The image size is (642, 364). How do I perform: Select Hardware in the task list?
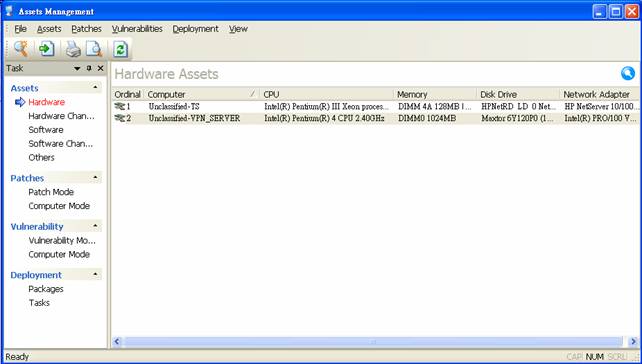tap(46, 102)
